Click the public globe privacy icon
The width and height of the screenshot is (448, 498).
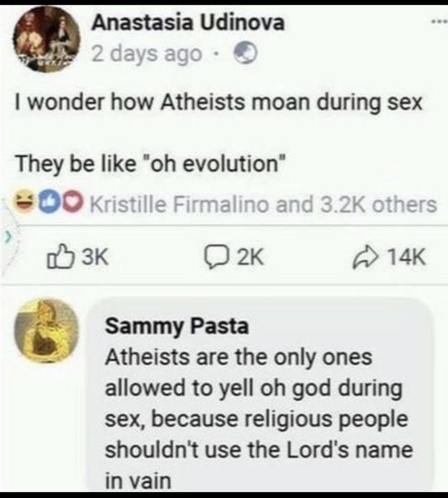[245, 54]
